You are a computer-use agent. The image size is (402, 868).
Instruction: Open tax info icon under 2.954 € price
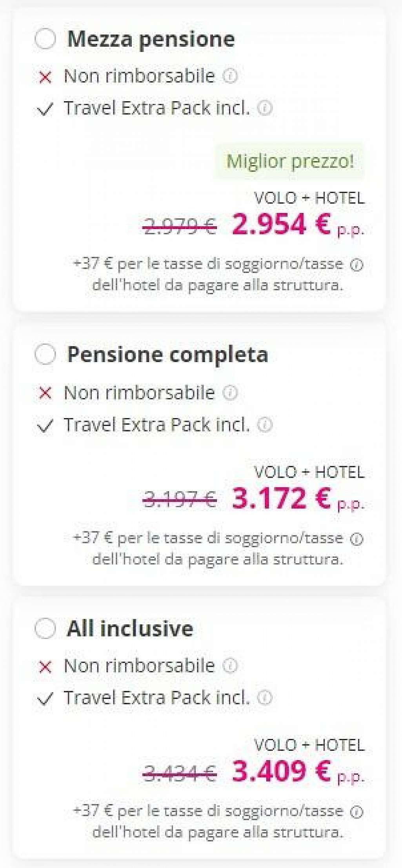(357, 265)
